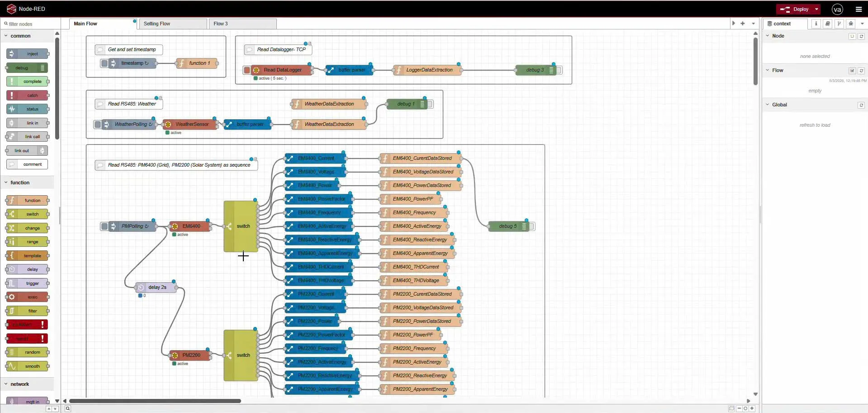Switch to the Flow 3 tab
Viewport: 868px width, 413px height.
click(x=243, y=24)
